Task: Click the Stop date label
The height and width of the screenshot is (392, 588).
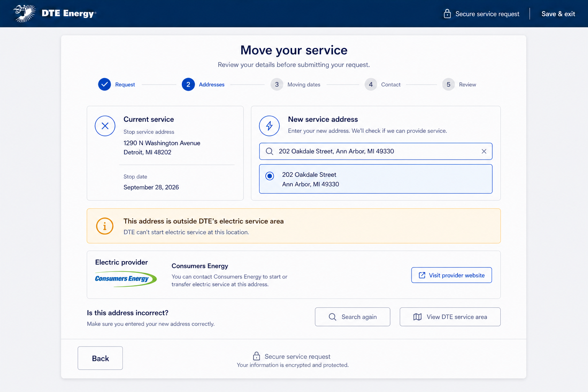Action: (136, 176)
